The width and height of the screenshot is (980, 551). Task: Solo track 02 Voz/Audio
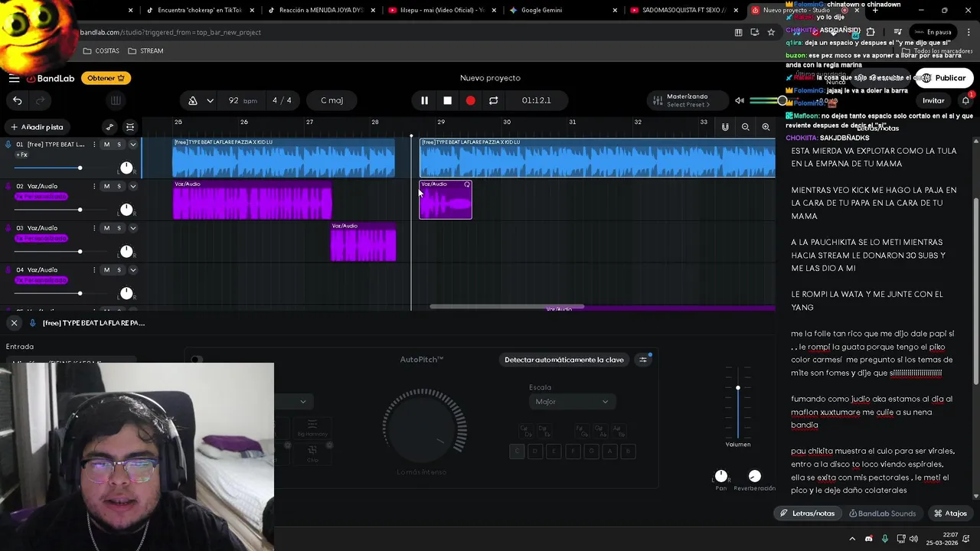[x=119, y=186]
